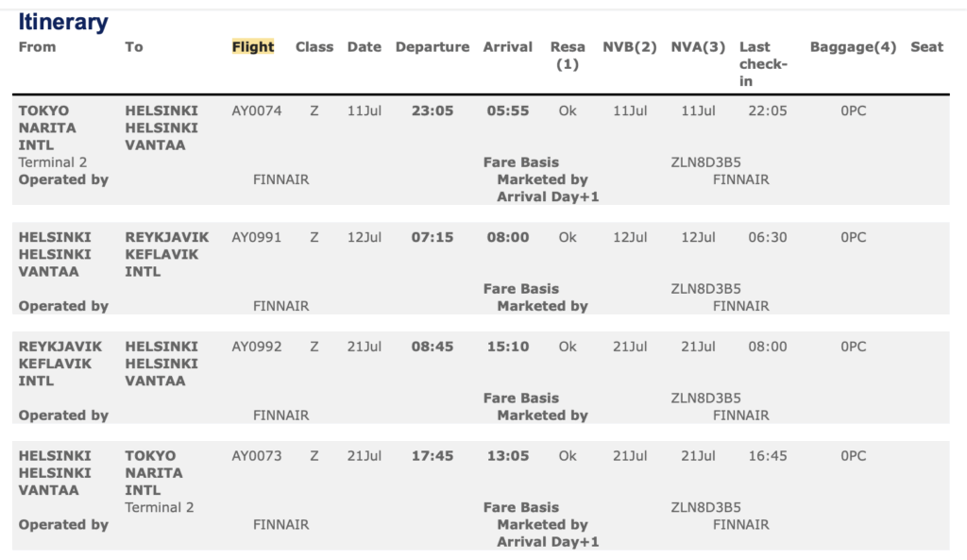Click flight number AY0992
This screenshot has width=967, height=560.
coord(257,348)
